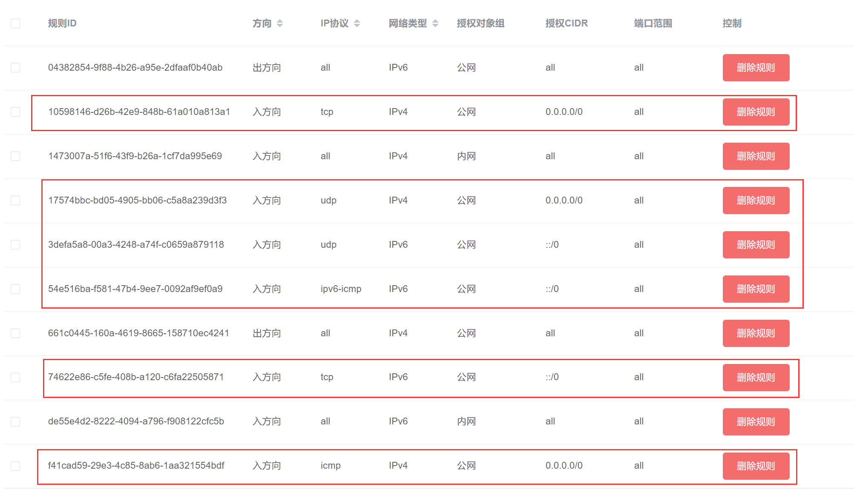Sort by 方向 column arrows

[280, 23]
